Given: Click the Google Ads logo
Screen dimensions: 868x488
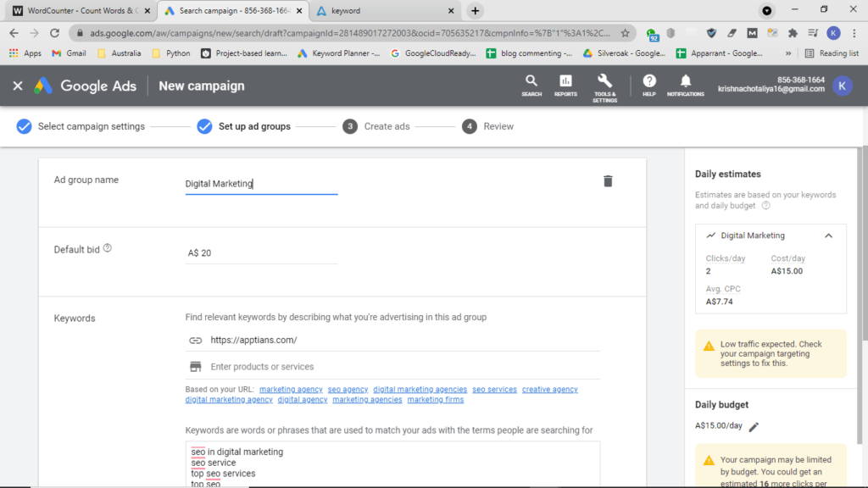Looking at the screenshot, I should [x=85, y=86].
